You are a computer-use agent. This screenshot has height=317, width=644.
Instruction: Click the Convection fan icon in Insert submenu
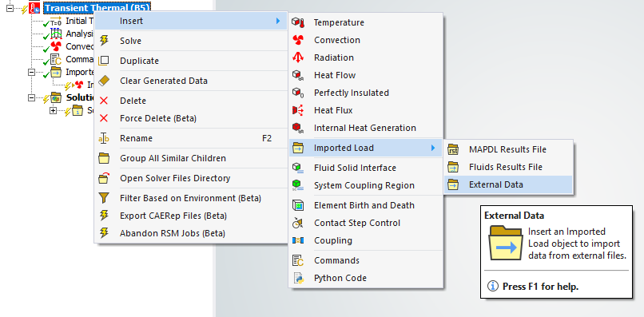(298, 40)
